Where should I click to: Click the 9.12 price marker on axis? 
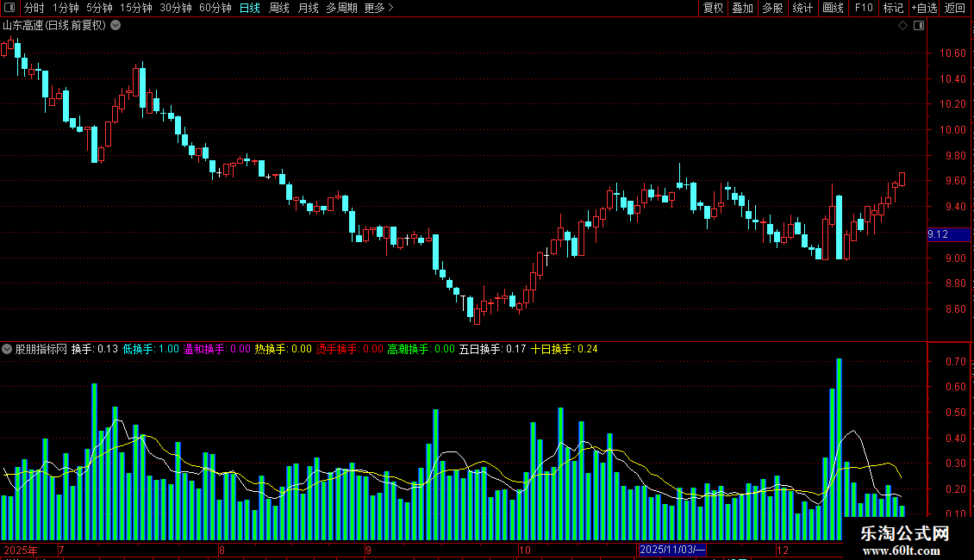(948, 234)
